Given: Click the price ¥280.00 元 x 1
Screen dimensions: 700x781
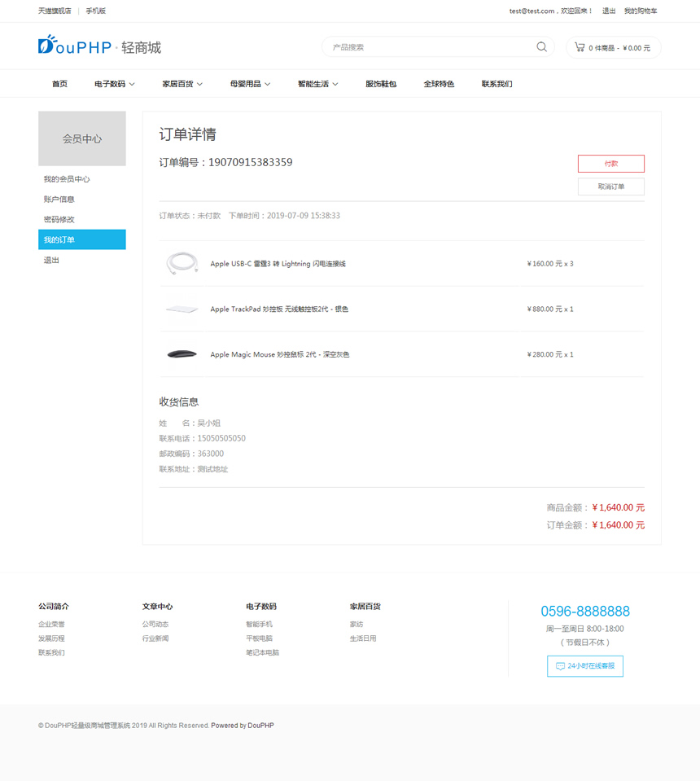Looking at the screenshot, I should [550, 354].
